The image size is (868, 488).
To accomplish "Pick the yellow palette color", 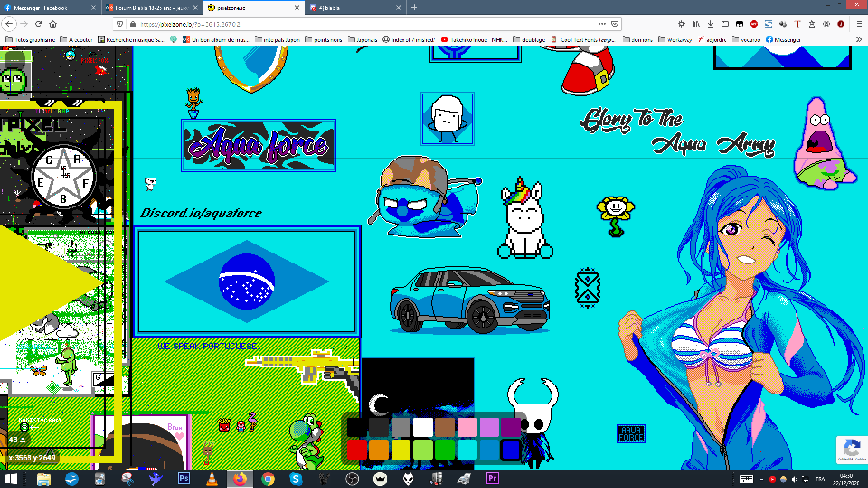I will coord(401,450).
